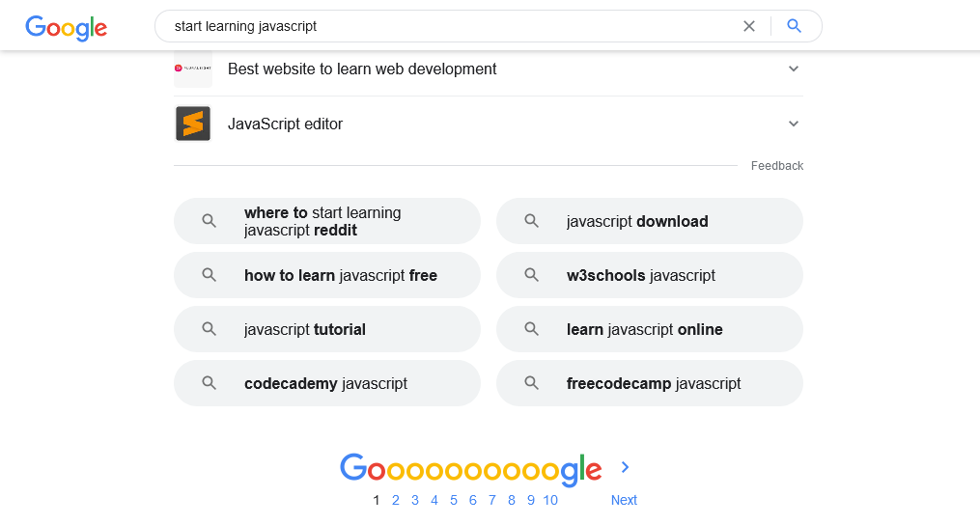Select how to learn javascript free suggestion
Viewport: 980px width, 525px height.
(x=327, y=275)
